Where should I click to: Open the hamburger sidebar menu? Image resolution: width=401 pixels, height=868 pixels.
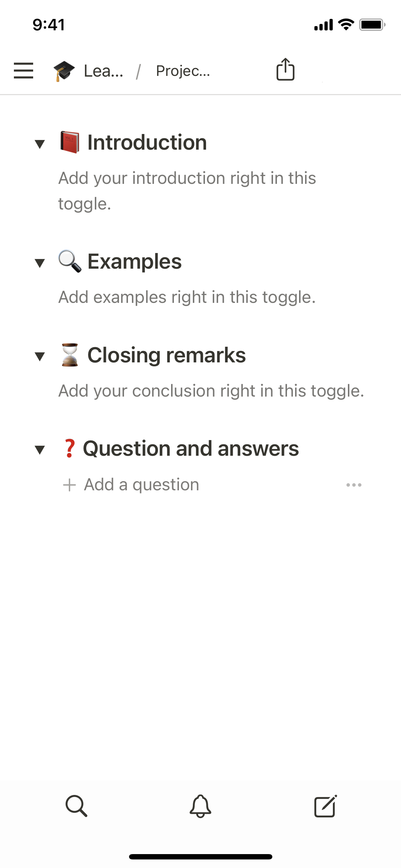[24, 71]
